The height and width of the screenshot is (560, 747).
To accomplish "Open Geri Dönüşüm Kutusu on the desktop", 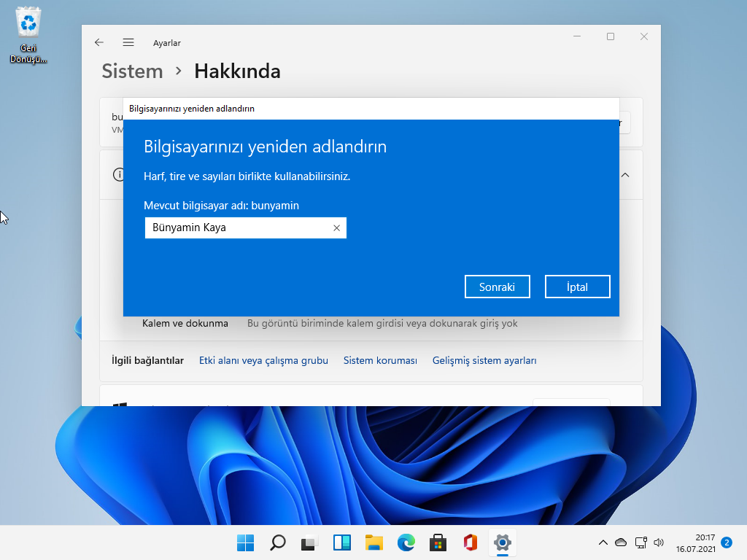I will [28, 22].
